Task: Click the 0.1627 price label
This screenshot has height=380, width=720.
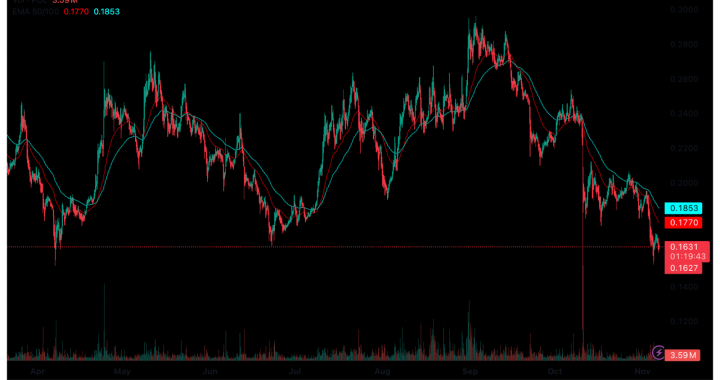Action: pos(683,268)
